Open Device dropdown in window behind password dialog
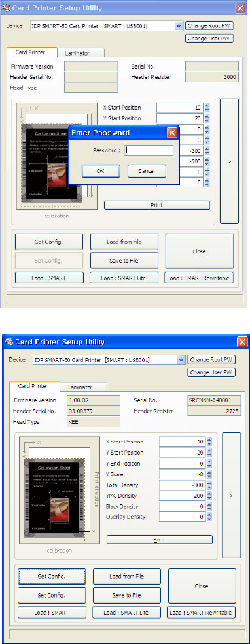 coord(178,26)
